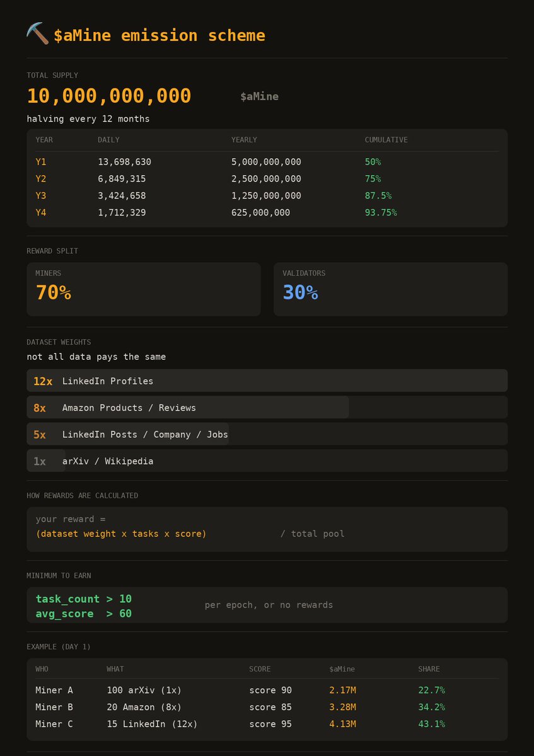Click the SHARE column header
This screenshot has width=534, height=756.
pyautogui.click(x=429, y=669)
